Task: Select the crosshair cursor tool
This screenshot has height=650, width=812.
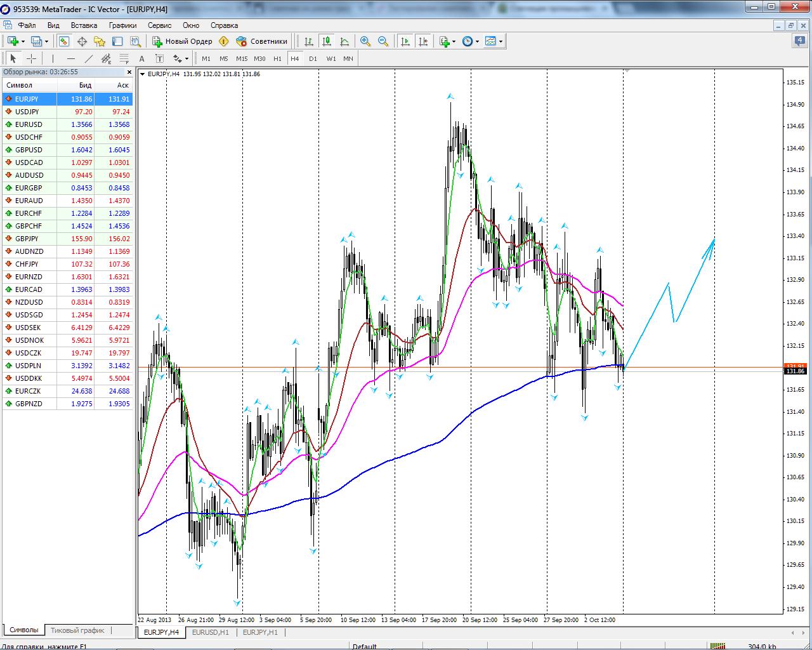Action: click(31, 58)
